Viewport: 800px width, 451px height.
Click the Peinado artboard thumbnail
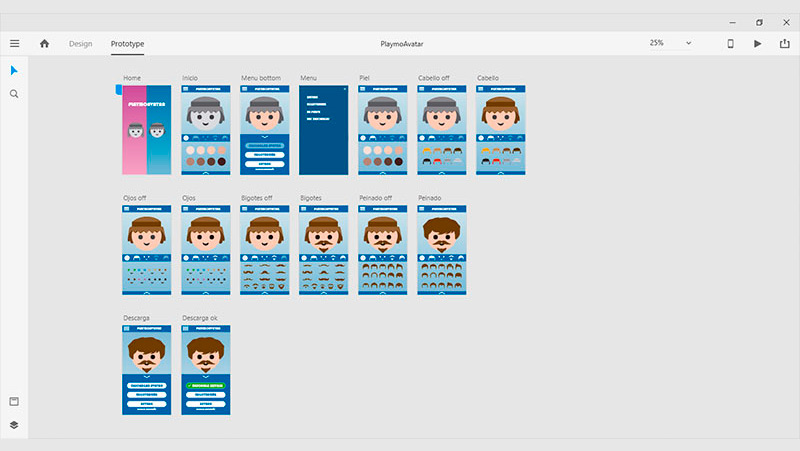tap(442, 250)
